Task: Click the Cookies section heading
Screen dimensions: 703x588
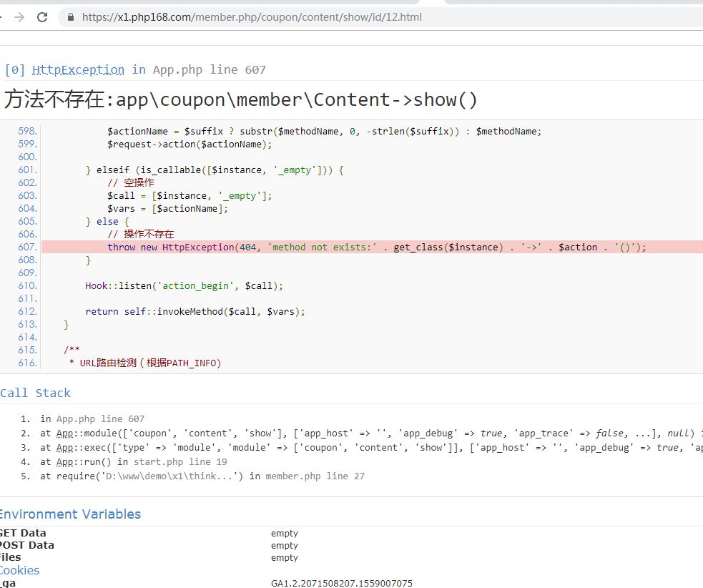Action: coord(20,570)
